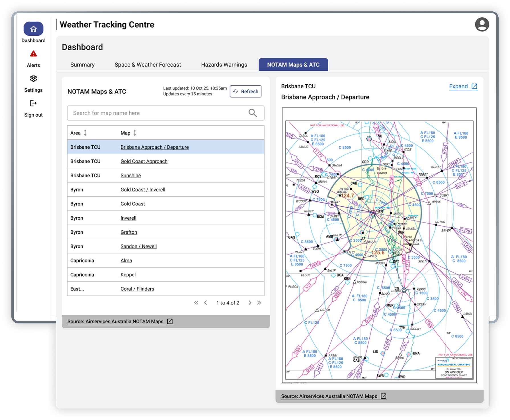Open the Keppel map link
The image size is (510, 420).
pos(128,275)
